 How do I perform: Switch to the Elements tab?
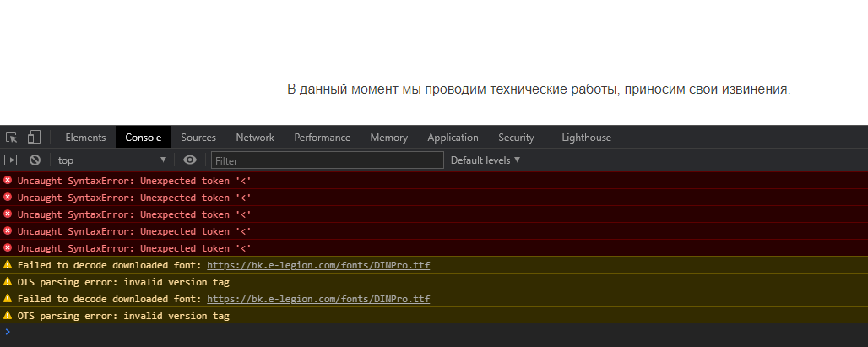click(85, 138)
